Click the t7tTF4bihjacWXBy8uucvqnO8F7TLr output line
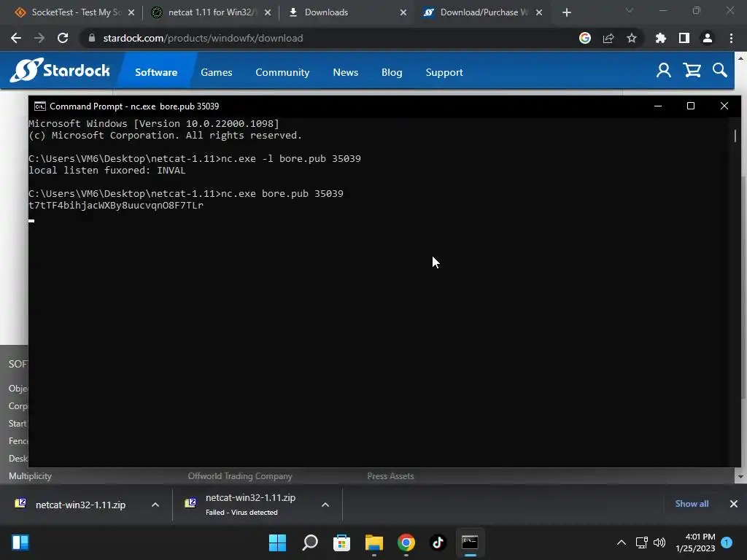The height and width of the screenshot is (560, 747). pos(116,205)
